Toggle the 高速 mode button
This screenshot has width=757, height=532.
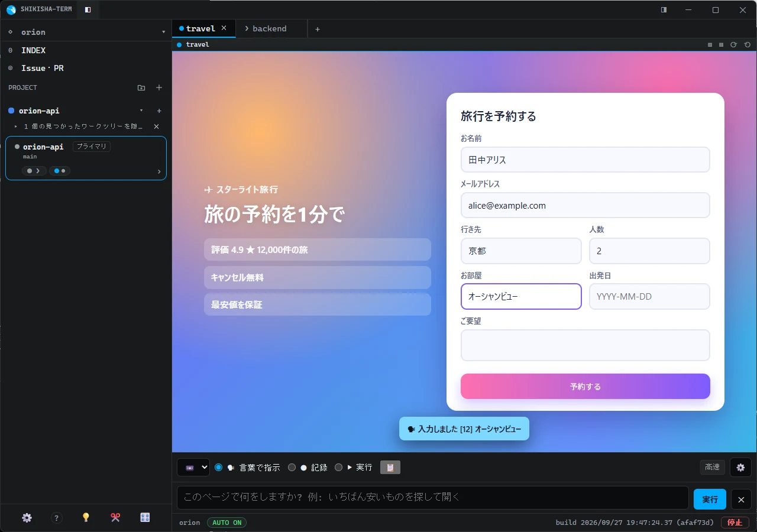(x=713, y=467)
